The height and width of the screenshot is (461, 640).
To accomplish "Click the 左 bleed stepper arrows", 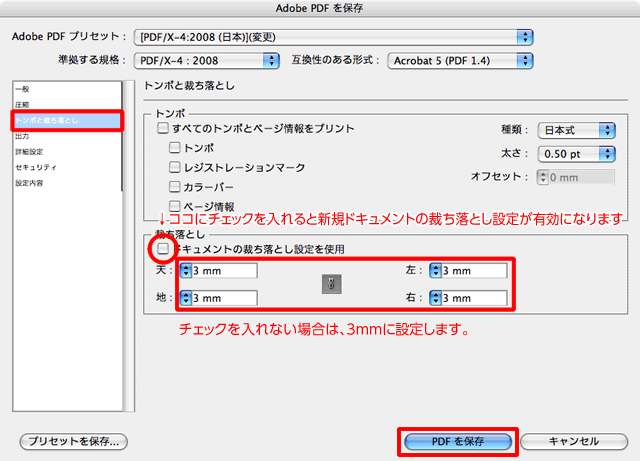I will click(x=436, y=271).
